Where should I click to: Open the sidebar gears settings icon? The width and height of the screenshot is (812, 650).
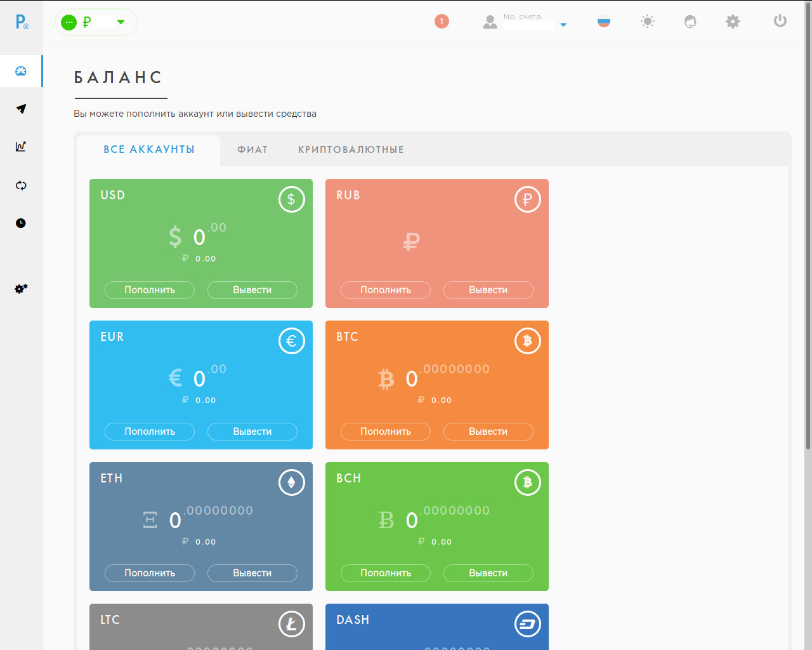click(x=21, y=289)
